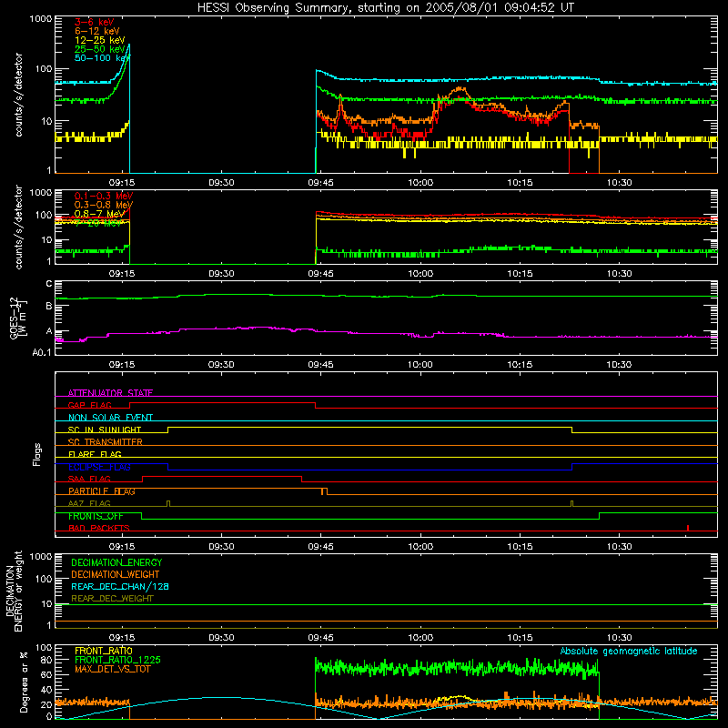Click the 0.8-7 MeV legend label

tap(99, 214)
